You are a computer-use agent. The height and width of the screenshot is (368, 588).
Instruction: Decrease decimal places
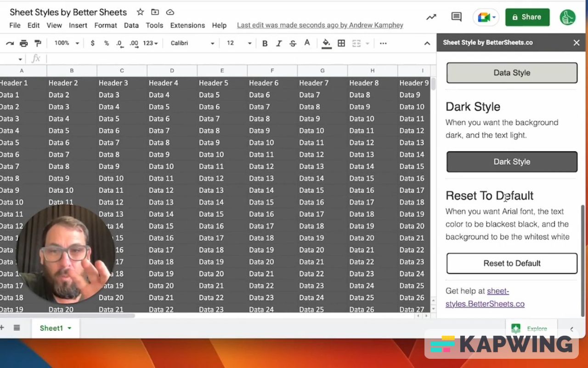coord(119,43)
